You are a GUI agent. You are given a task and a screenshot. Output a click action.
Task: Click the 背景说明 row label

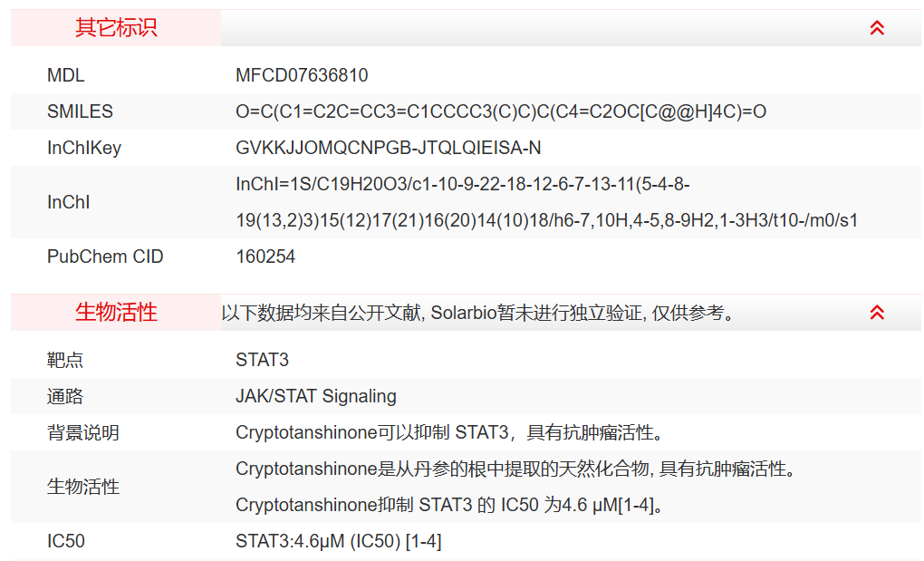[x=83, y=432]
